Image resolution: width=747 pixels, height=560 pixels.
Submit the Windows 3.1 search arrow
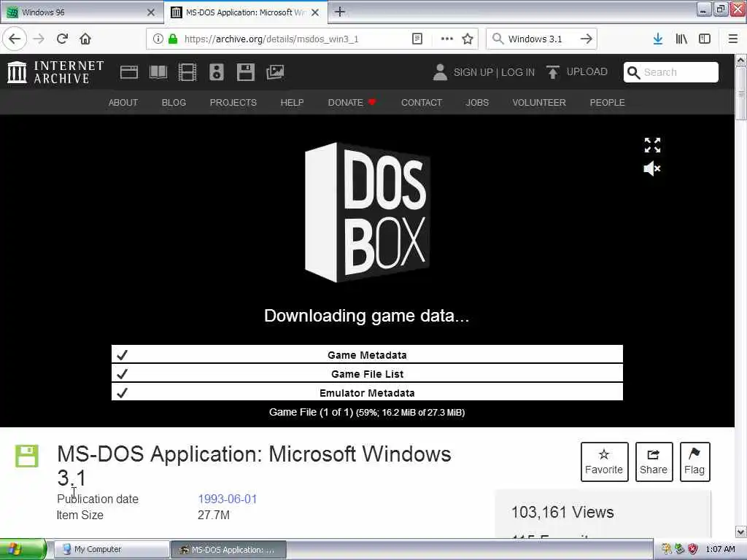pos(586,39)
